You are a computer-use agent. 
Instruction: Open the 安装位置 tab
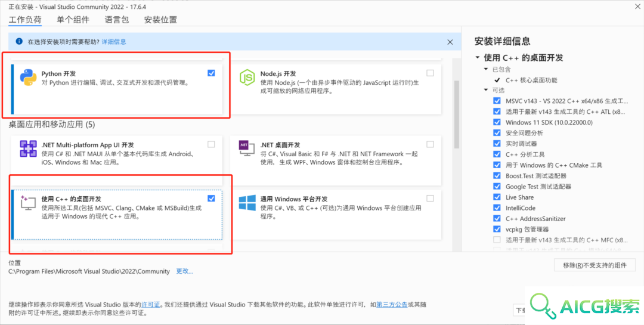coord(160,20)
